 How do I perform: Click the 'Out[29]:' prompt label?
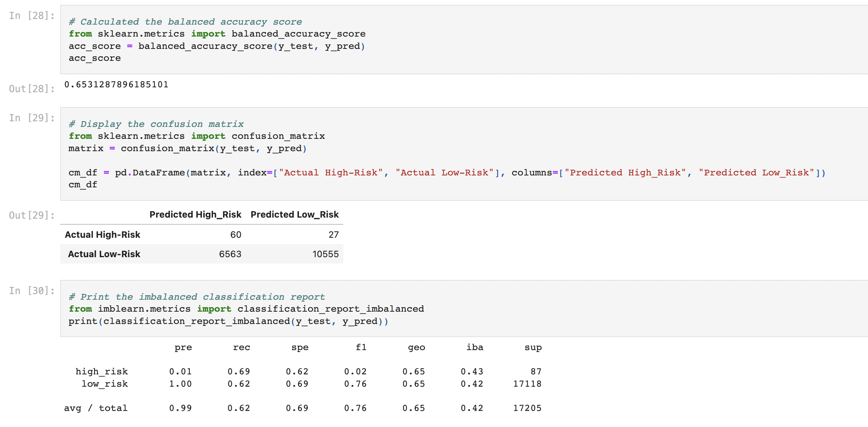(32, 215)
